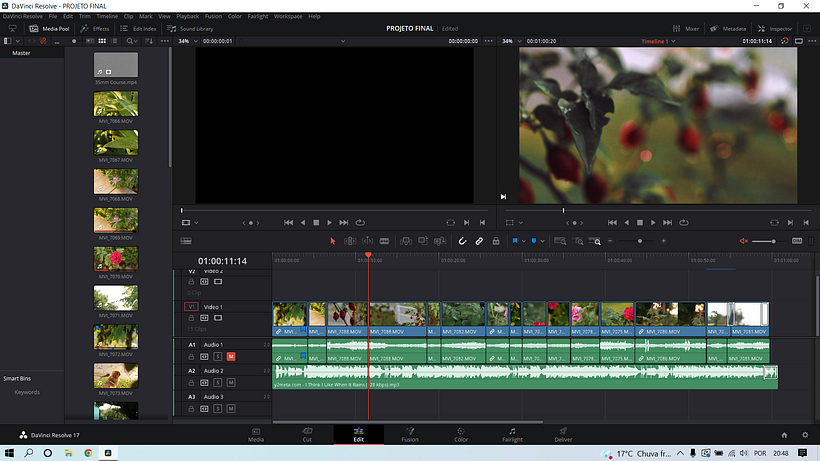820x461 pixels.
Task: Lock the Video 1 track
Action: pyautogui.click(x=191, y=318)
